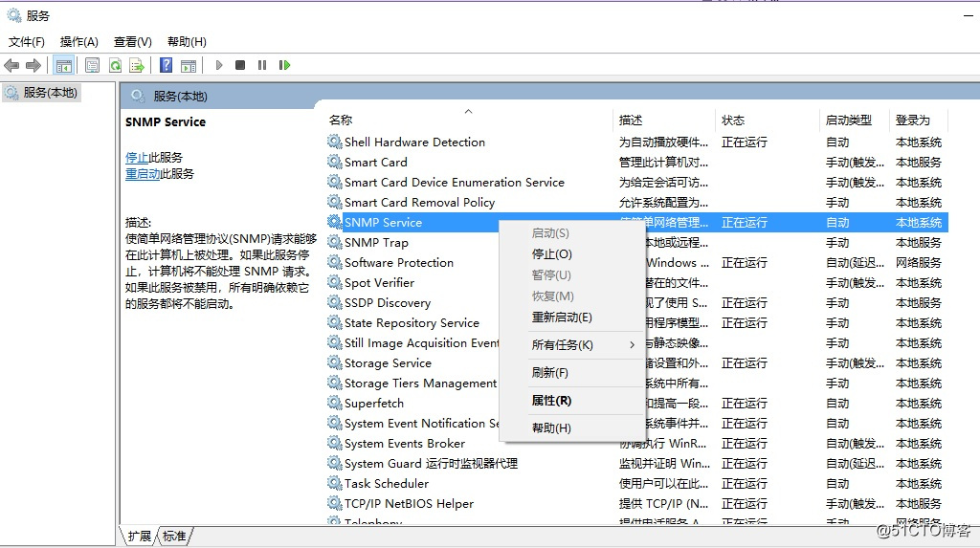Click the Export list toolbar icon
Image resolution: width=980 pixels, height=548 pixels.
coord(136,65)
